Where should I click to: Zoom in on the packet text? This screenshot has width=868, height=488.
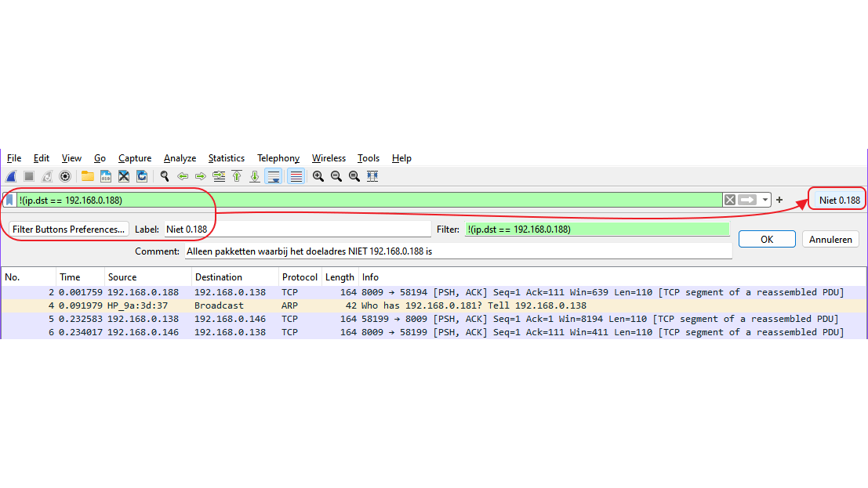pyautogui.click(x=318, y=176)
